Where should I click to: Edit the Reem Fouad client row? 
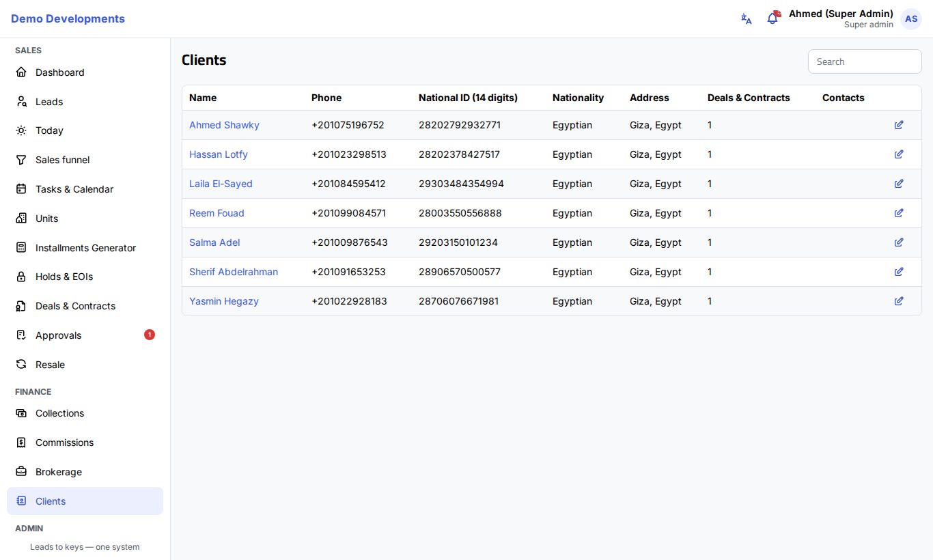point(899,213)
